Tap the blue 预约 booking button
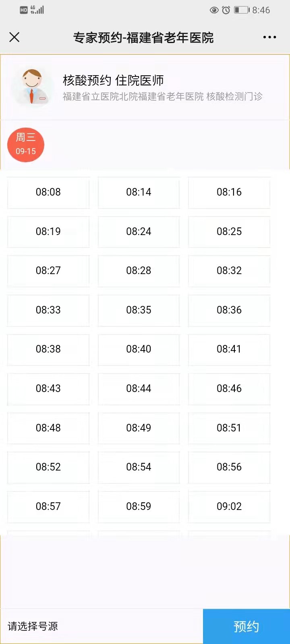 tap(246, 626)
